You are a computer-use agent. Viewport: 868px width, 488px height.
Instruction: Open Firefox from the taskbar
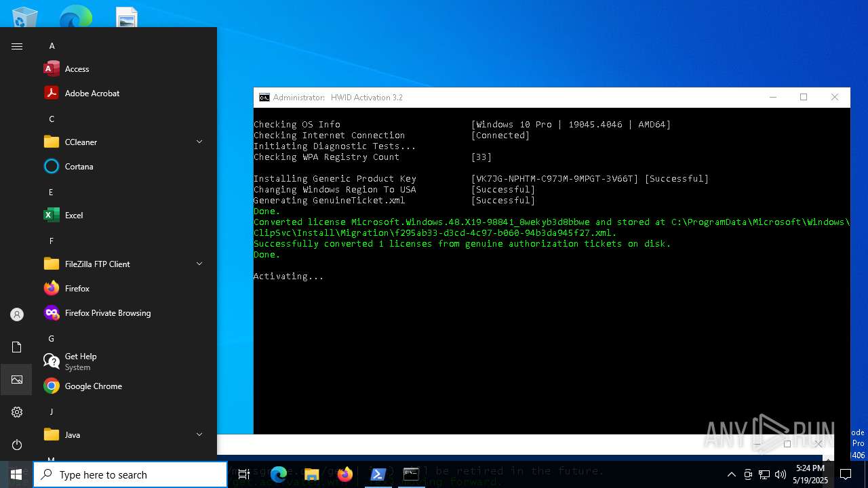344,474
